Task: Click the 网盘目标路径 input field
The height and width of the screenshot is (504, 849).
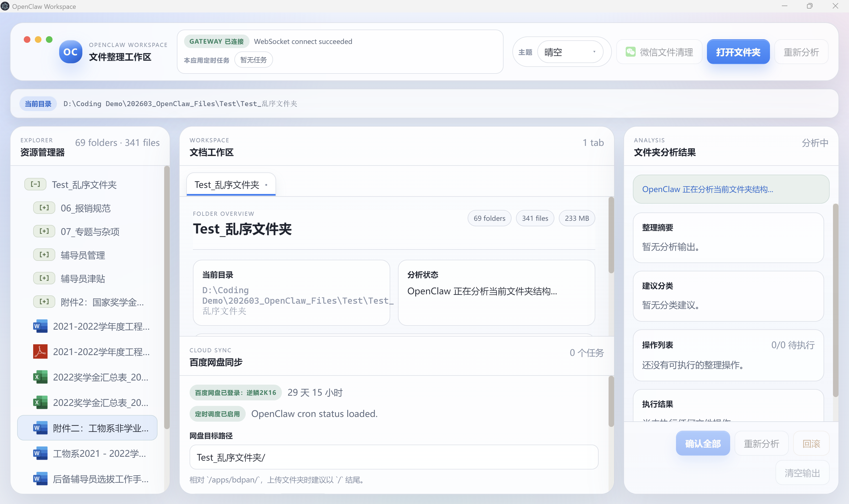Action: pyautogui.click(x=394, y=457)
